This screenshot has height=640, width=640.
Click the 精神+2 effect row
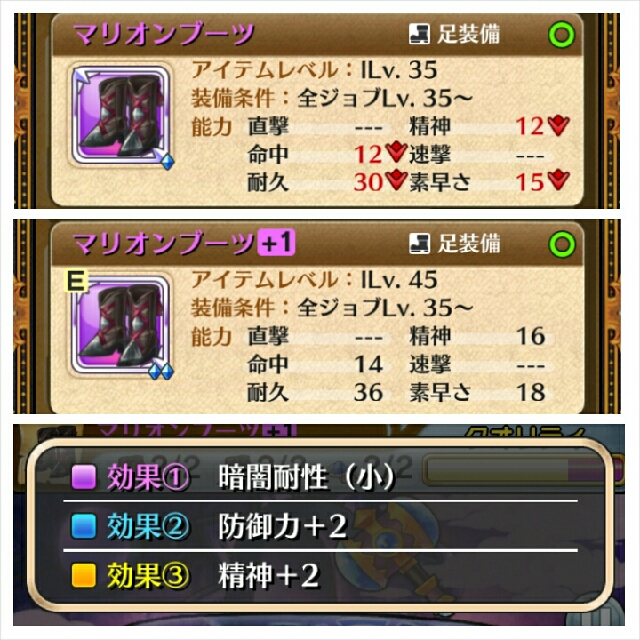tap(320, 576)
